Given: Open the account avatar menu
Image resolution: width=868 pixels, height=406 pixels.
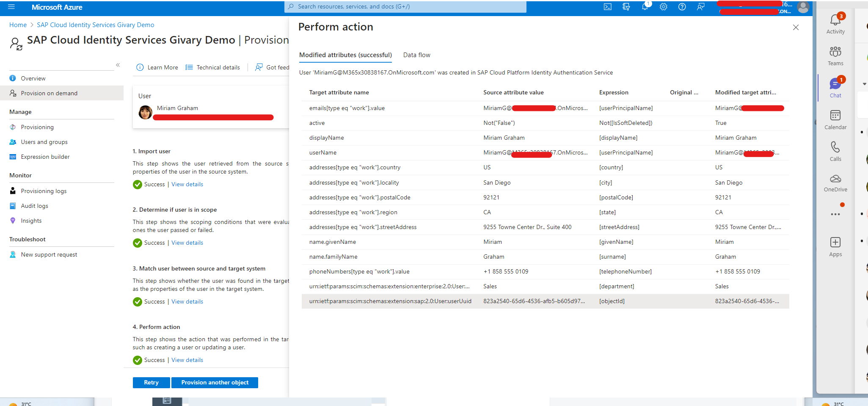Looking at the screenshot, I should coord(803,7).
